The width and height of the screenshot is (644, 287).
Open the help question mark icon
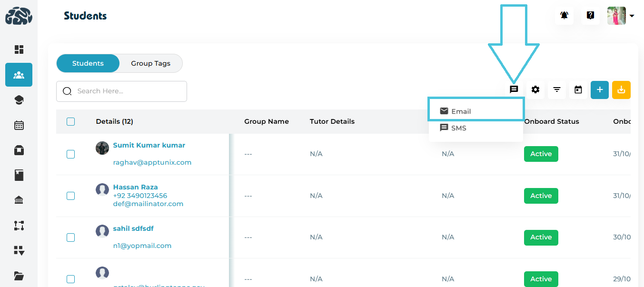(590, 16)
